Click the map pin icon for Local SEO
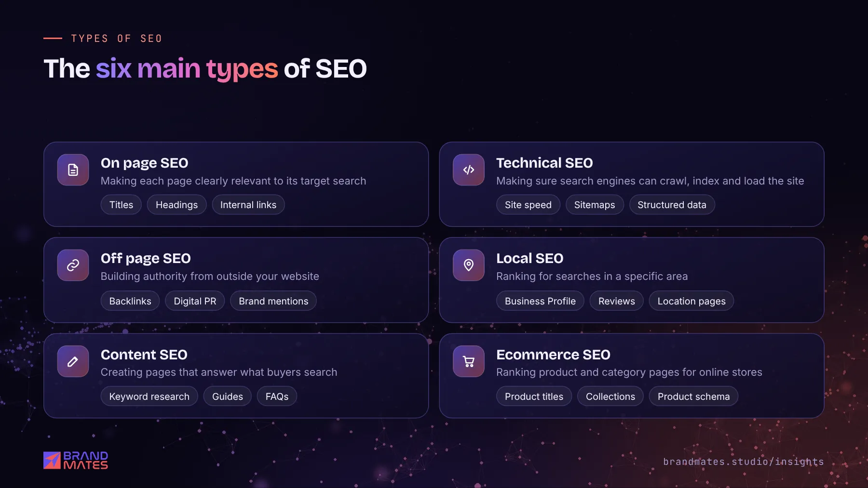Viewport: 868px width, 488px height. pos(468,265)
